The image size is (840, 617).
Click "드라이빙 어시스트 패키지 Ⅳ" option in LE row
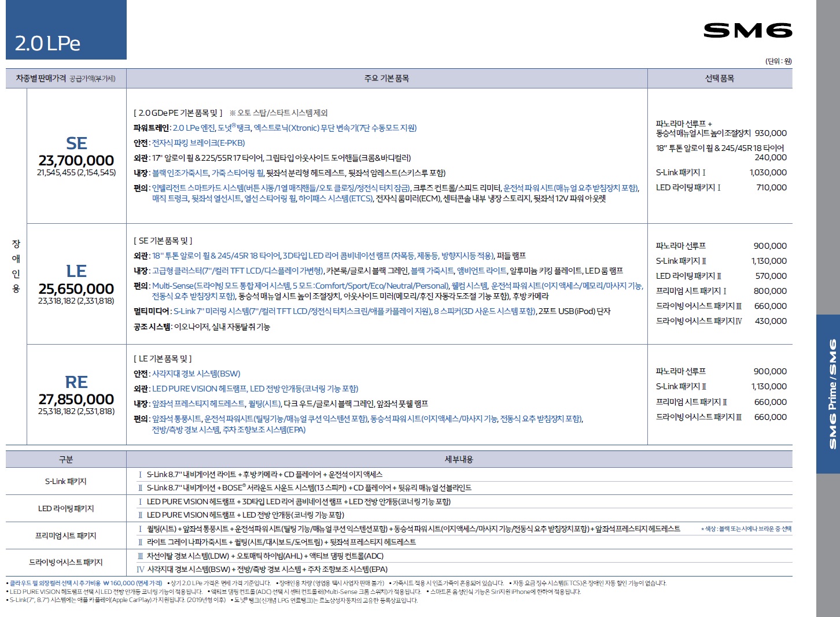pos(699,321)
